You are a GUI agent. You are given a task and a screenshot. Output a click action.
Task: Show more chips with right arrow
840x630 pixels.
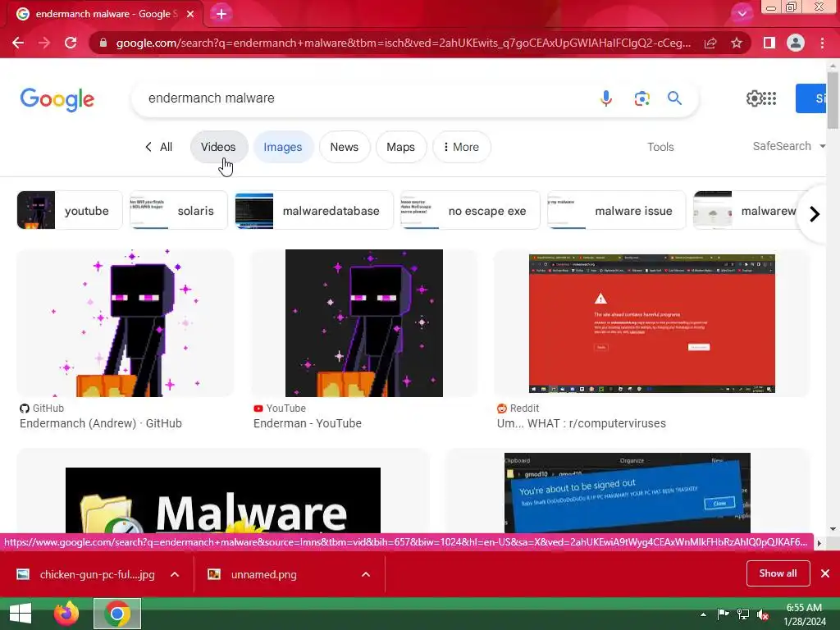815,214
